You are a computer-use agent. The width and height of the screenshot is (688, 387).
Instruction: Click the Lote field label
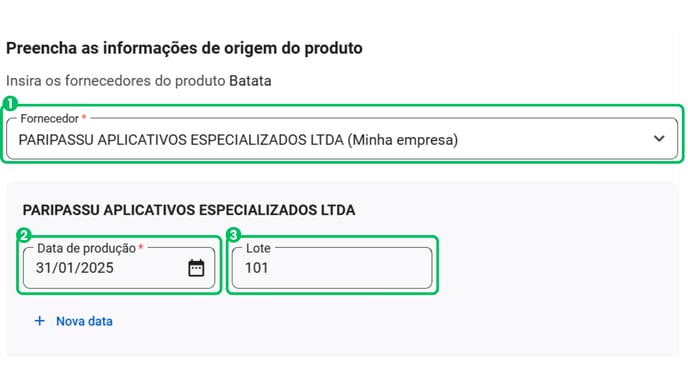coord(258,248)
